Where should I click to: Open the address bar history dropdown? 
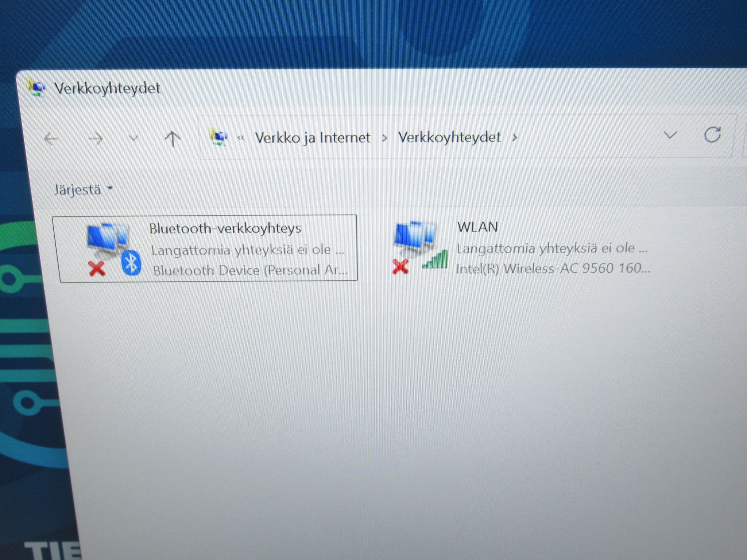pos(670,135)
